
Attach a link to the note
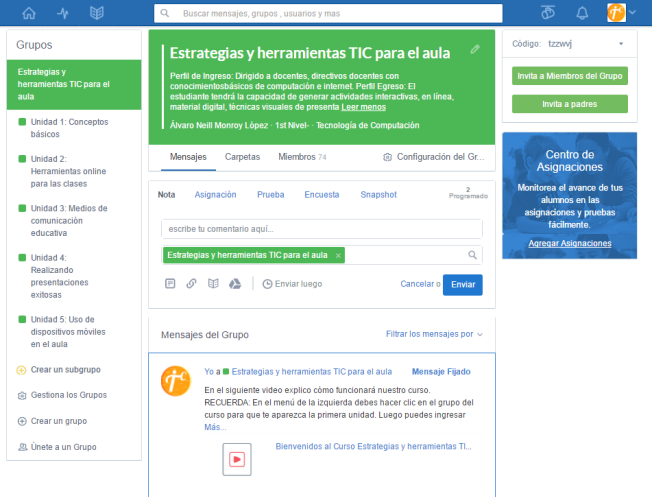coord(191,284)
